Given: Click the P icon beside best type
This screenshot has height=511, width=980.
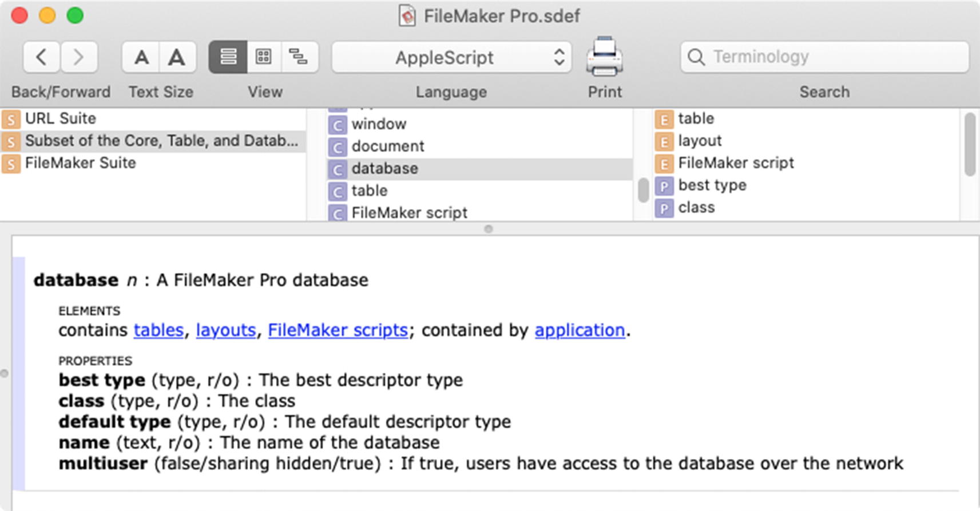Looking at the screenshot, I should point(664,186).
